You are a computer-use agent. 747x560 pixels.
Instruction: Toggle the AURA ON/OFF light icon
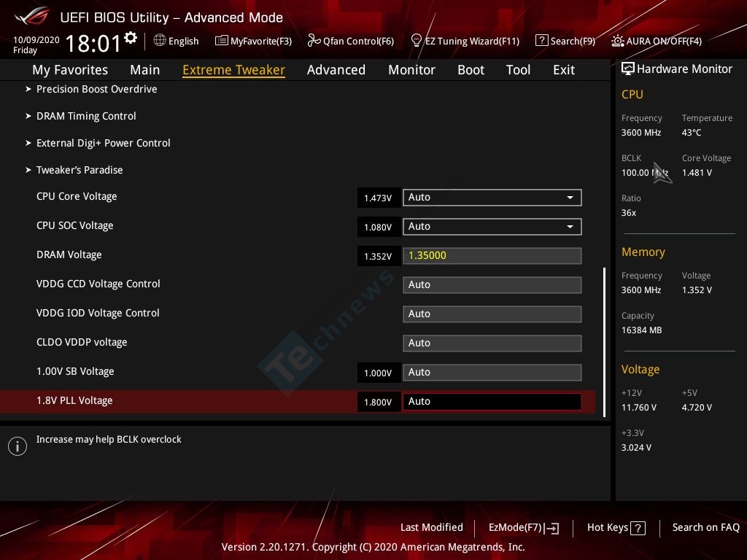click(617, 41)
